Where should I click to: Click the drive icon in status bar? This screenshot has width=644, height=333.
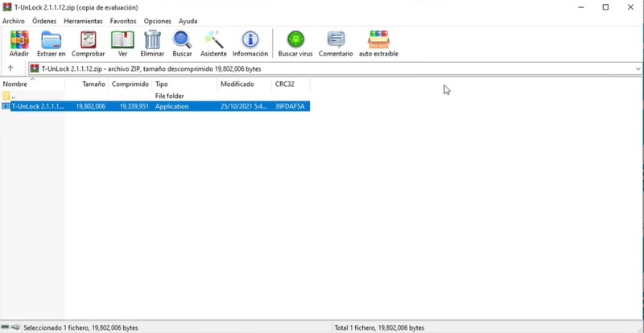[6, 327]
